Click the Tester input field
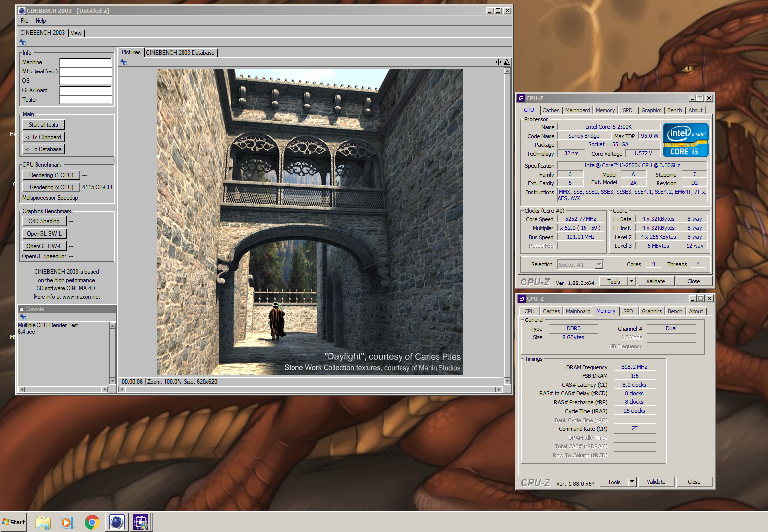Image resolution: width=768 pixels, height=532 pixels. [x=86, y=100]
